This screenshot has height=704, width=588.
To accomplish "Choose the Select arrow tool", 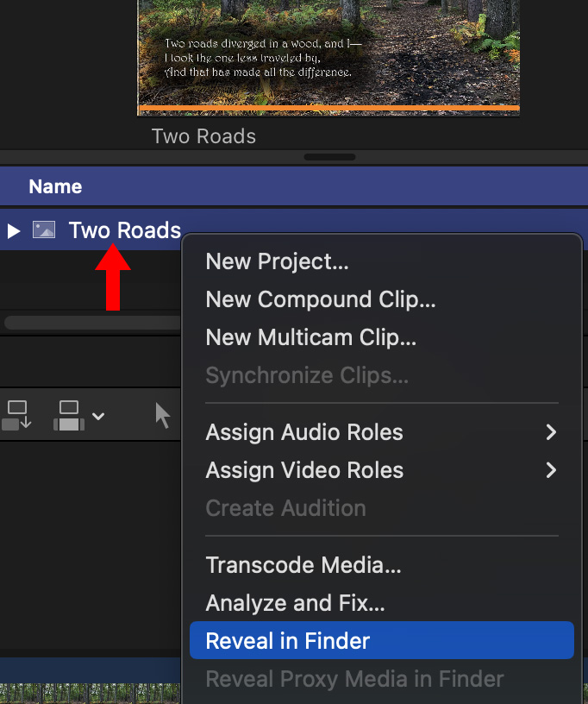I will [163, 415].
